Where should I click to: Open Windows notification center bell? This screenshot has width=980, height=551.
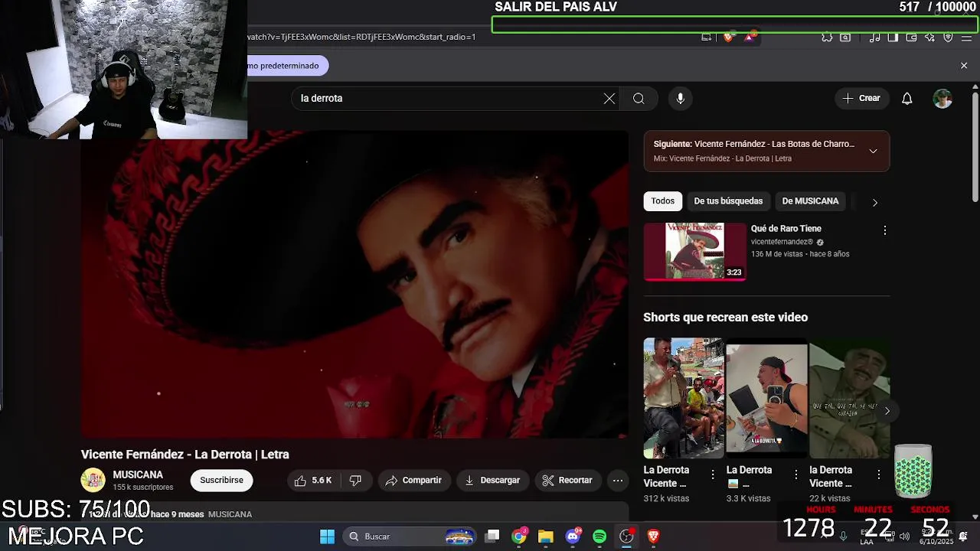963,536
